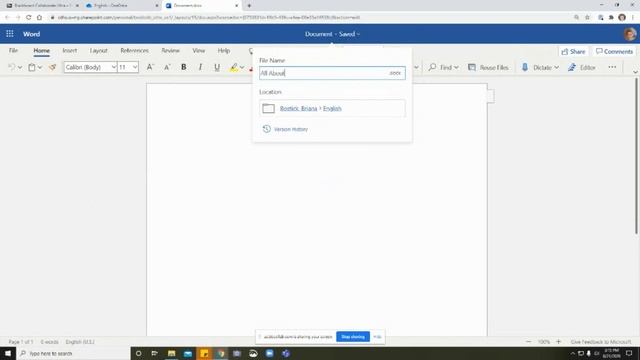Screen dimensions: 640x360
Task: Click in the File Name input field
Action: click(x=332, y=73)
